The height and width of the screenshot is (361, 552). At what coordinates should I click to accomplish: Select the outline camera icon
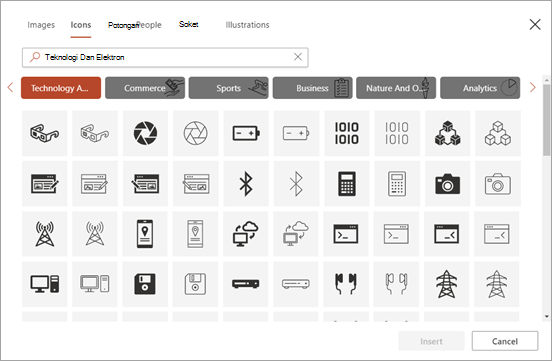tap(498, 183)
